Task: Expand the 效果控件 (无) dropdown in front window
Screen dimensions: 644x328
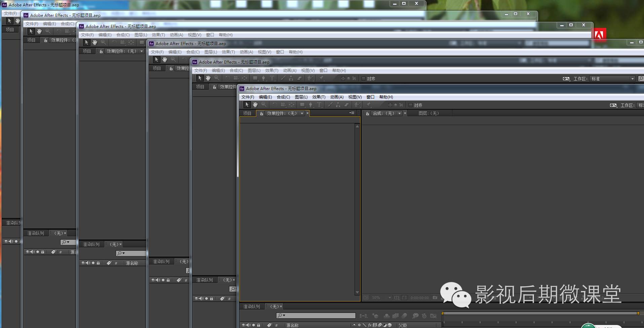Action: [x=302, y=114]
